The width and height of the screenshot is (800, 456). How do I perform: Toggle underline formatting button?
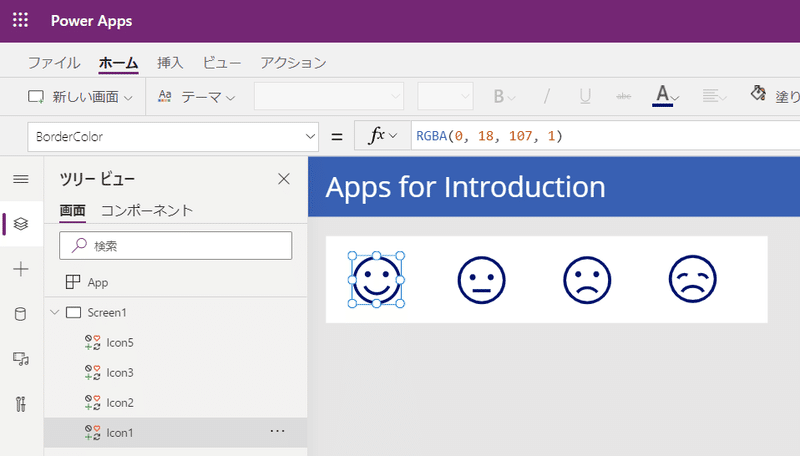coord(585,96)
